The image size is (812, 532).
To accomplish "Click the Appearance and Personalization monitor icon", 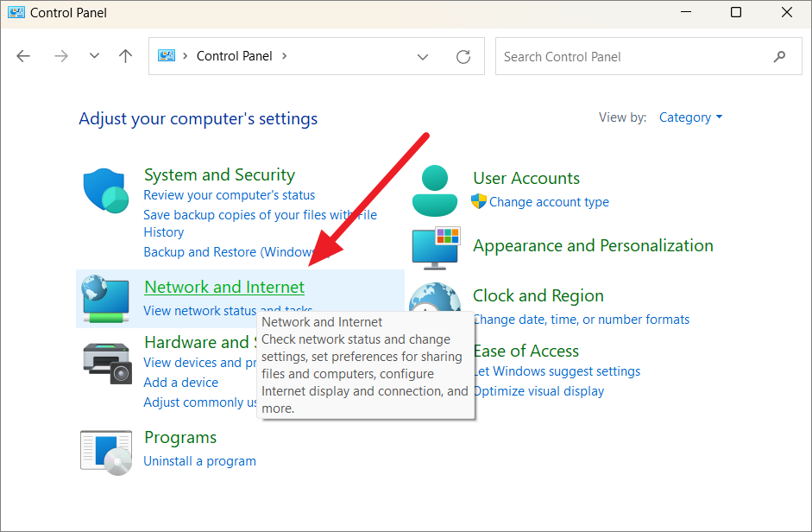I will point(435,247).
